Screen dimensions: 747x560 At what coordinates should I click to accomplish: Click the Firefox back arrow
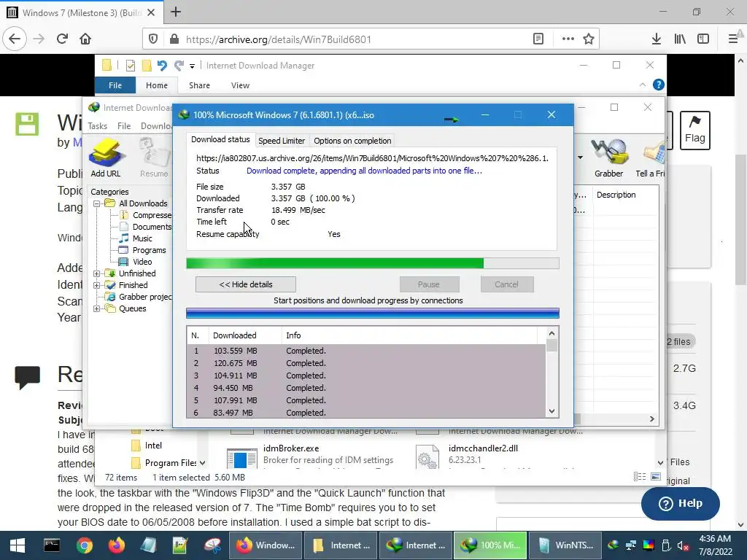(15, 39)
